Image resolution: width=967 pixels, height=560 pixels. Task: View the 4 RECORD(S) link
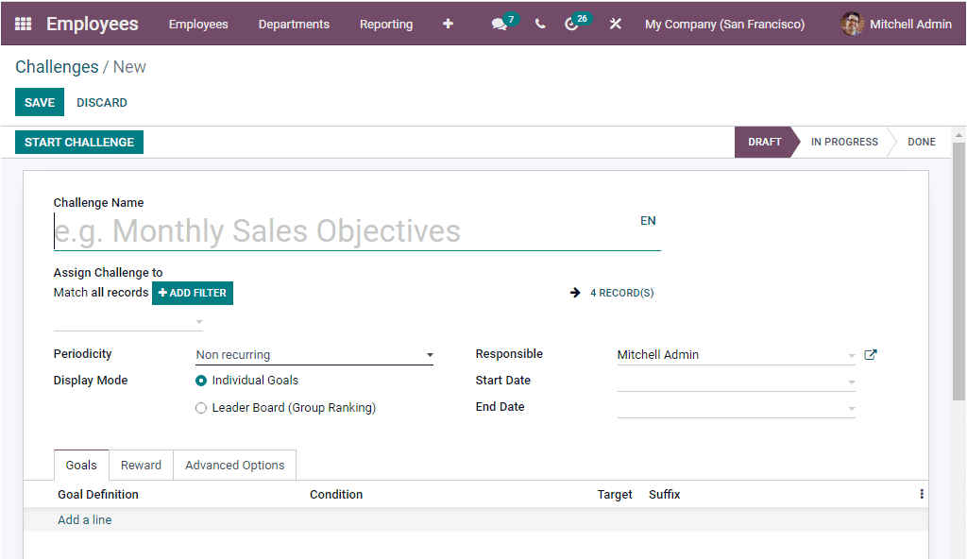(x=619, y=293)
